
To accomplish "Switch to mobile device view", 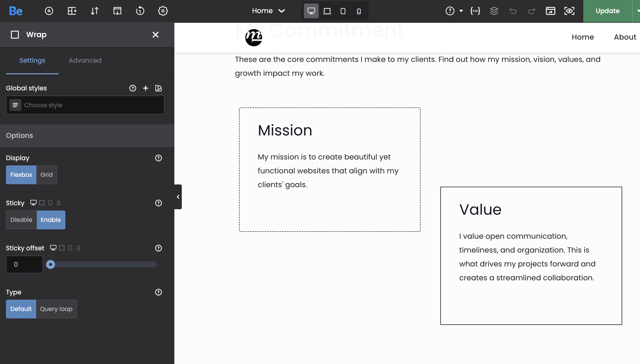I will coord(359,11).
